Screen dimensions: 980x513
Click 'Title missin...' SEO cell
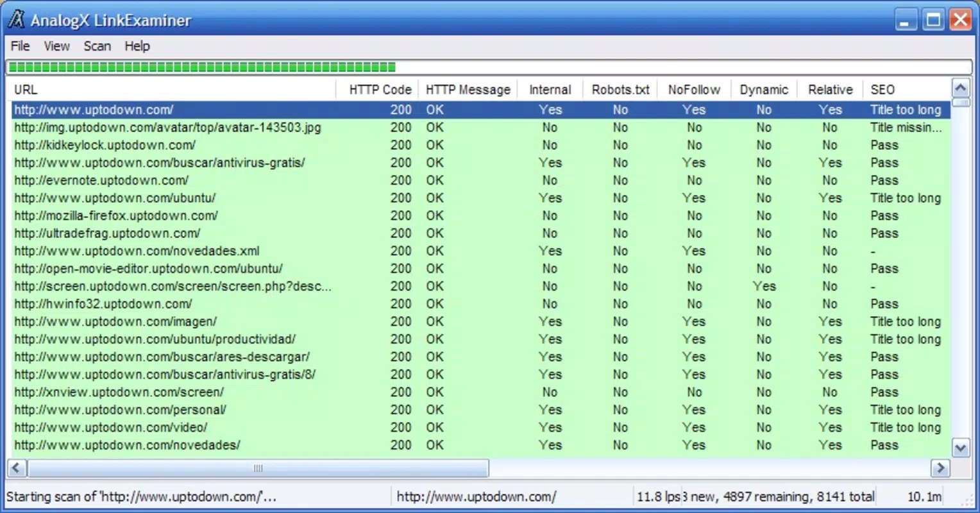click(906, 128)
